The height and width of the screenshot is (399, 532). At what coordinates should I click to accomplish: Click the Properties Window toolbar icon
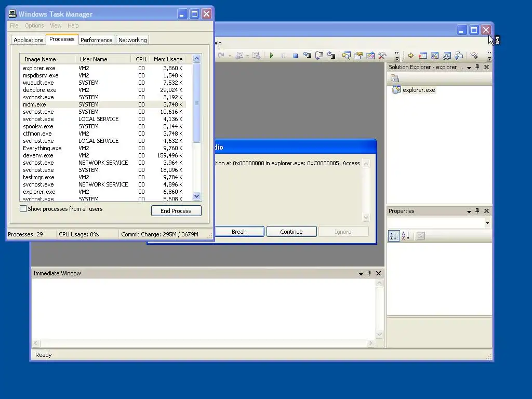(358, 55)
